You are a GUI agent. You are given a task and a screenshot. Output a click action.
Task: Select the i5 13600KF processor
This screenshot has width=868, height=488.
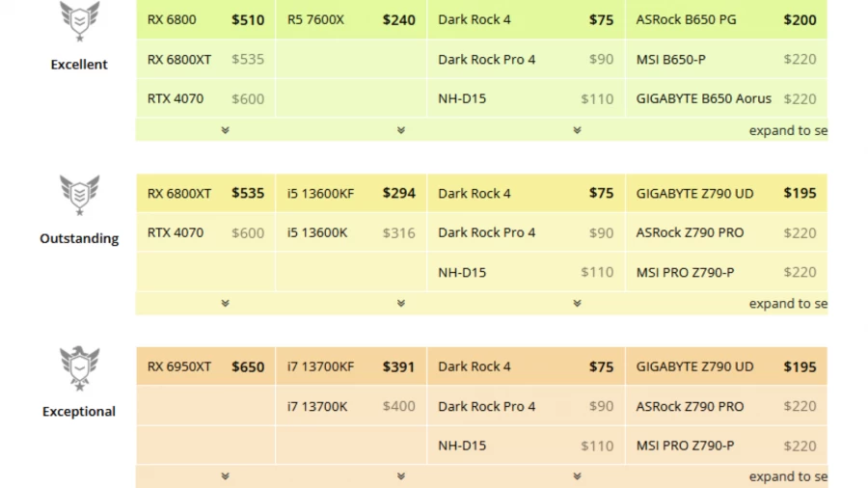pyautogui.click(x=320, y=193)
